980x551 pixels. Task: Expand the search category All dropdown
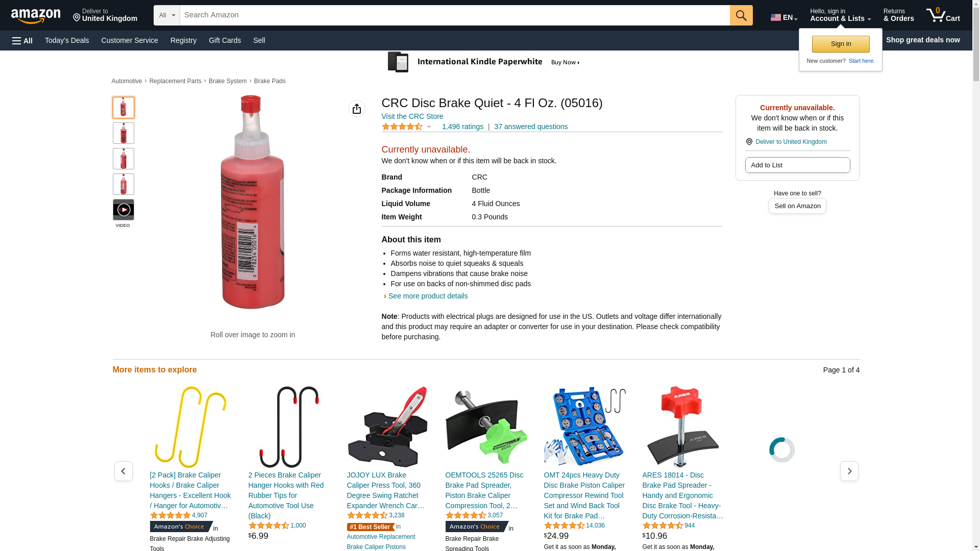click(x=167, y=15)
